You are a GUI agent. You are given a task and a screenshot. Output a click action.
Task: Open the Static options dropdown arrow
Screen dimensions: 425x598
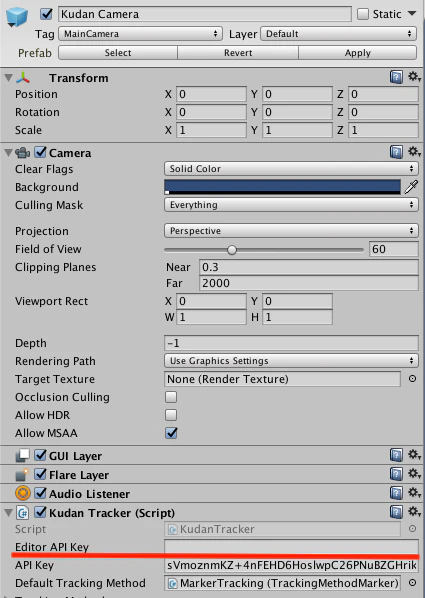tap(412, 13)
